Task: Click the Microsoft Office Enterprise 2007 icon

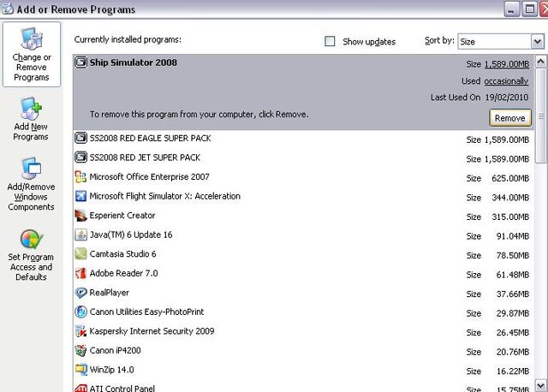Action: click(80, 177)
